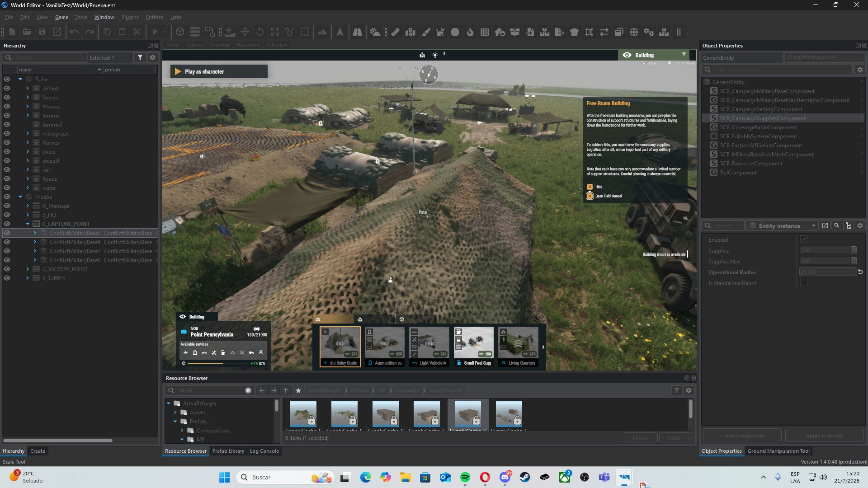This screenshot has height=488, width=868.
Task: Click the measure ruler tool icon
Action: tap(394, 32)
